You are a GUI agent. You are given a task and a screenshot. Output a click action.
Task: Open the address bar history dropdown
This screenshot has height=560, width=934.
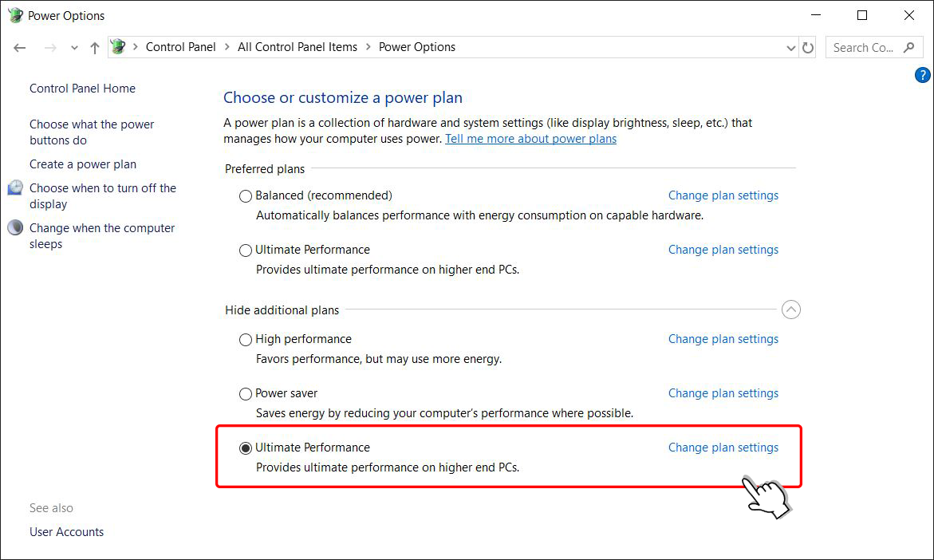[790, 48]
